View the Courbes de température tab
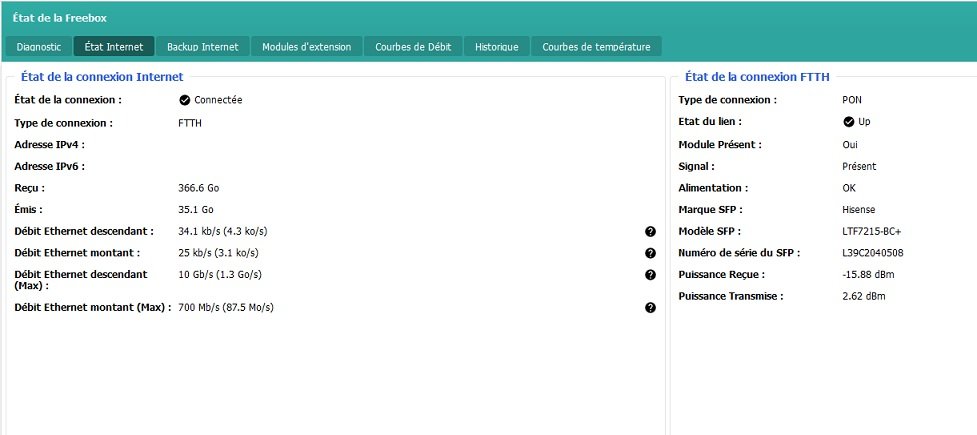Image resolution: width=977 pixels, height=435 pixels. (596, 47)
